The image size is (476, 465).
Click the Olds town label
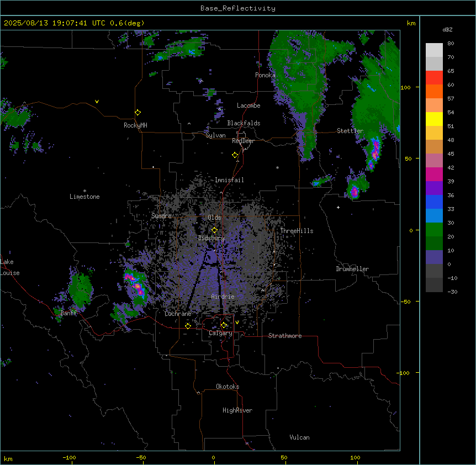[214, 218]
